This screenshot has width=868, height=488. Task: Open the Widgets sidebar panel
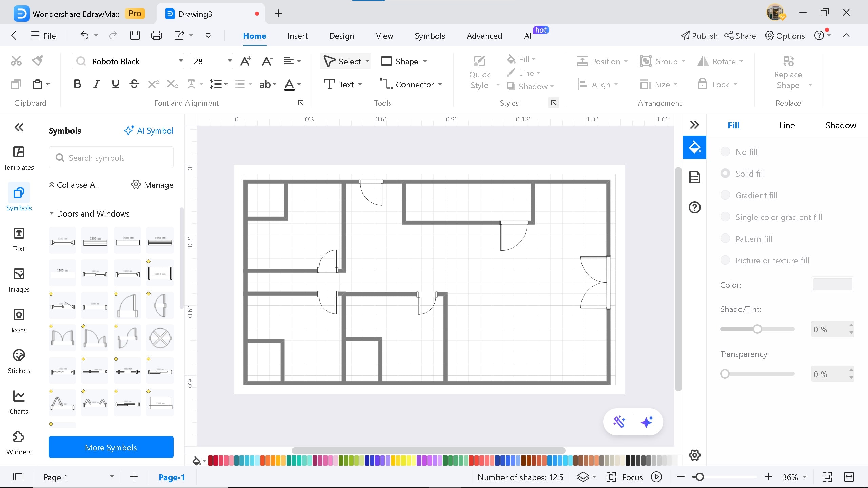[19, 443]
